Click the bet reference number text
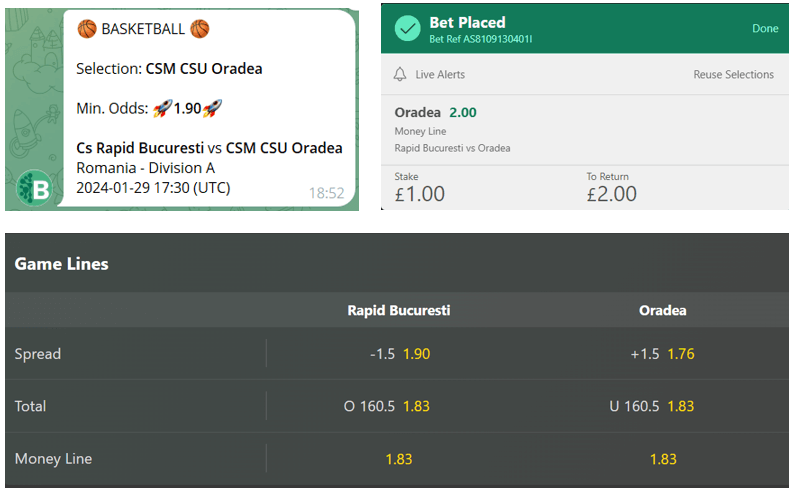789x491 pixels. point(481,40)
